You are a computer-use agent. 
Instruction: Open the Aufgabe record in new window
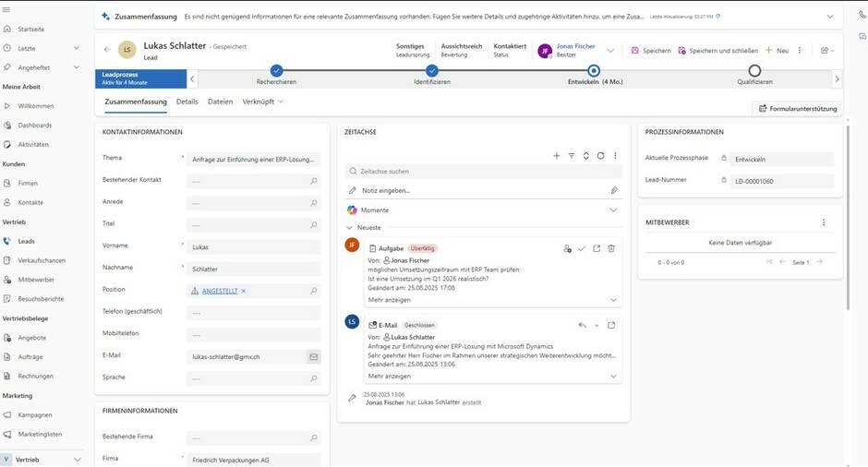tap(597, 249)
